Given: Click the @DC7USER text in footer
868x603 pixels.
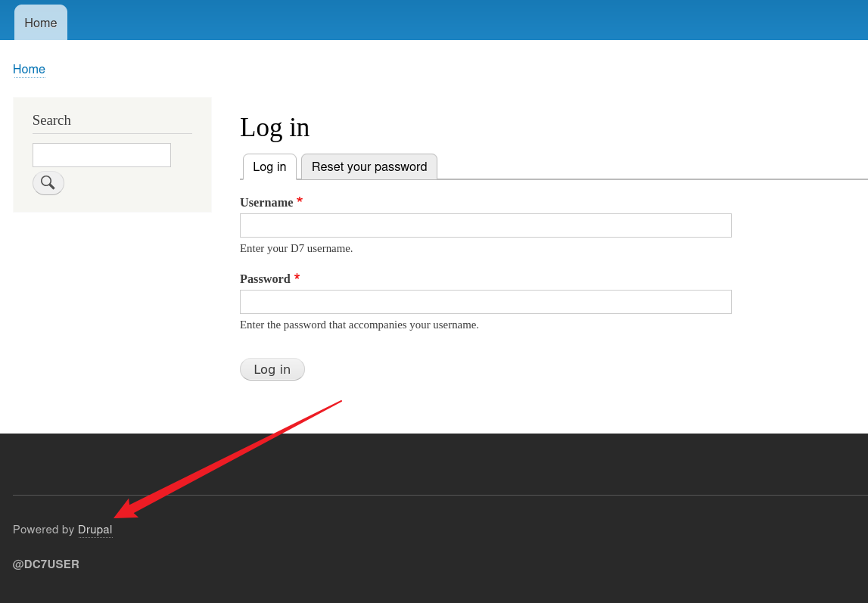Looking at the screenshot, I should pos(46,564).
